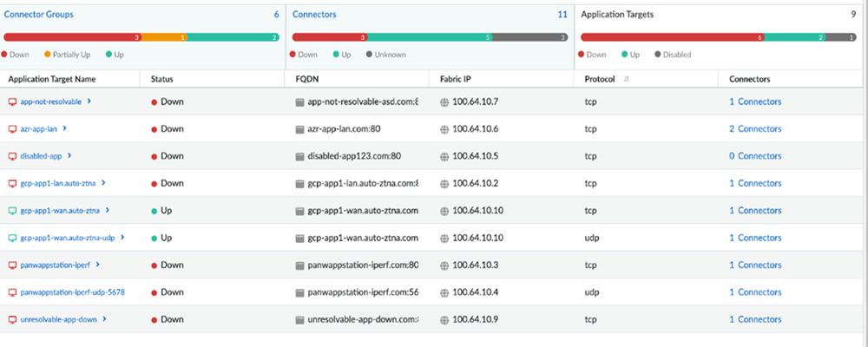868x347 pixels.
Task: Open the 0 Connectors link for disabled-app
Action: [x=755, y=156]
